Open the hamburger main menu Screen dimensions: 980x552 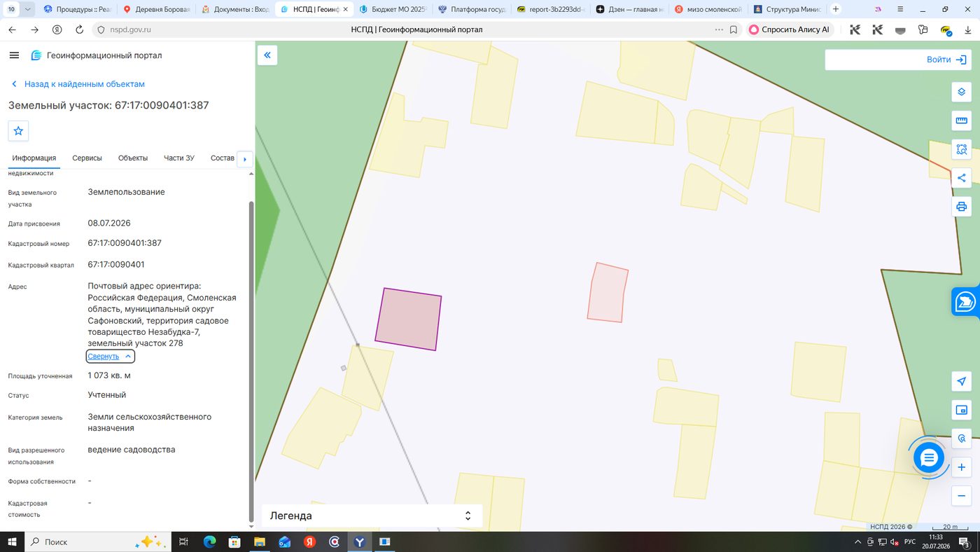click(x=14, y=55)
